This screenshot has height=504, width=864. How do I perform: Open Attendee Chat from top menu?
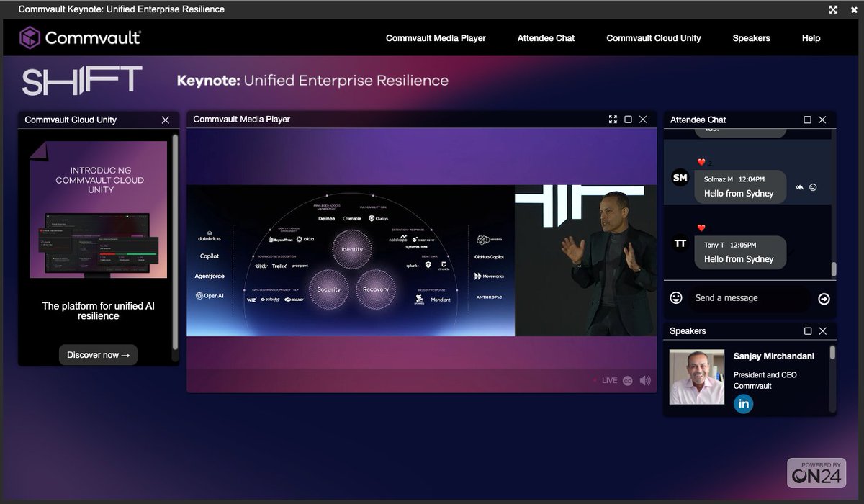pos(546,38)
